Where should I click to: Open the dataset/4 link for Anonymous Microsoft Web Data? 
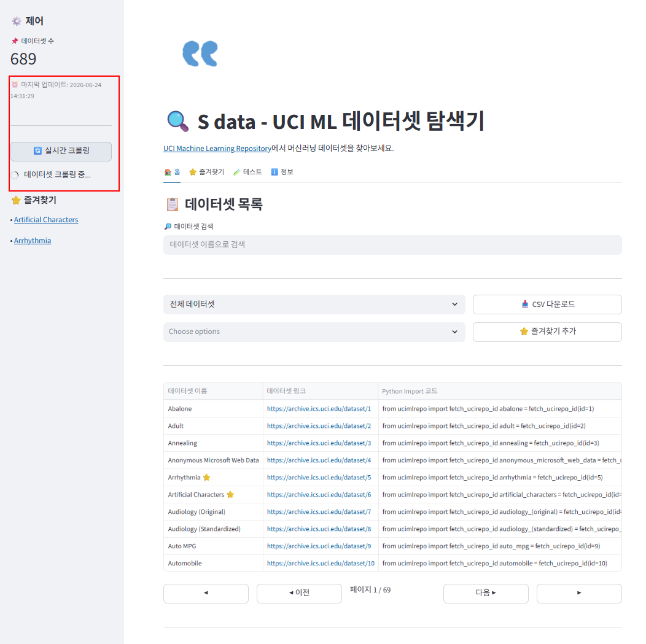319,460
